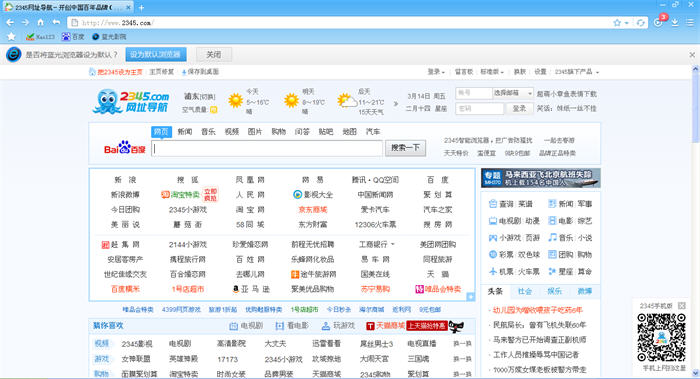The width and height of the screenshot is (700, 379).
Task: Switch to the 微博 news tab
Action: tap(584, 291)
